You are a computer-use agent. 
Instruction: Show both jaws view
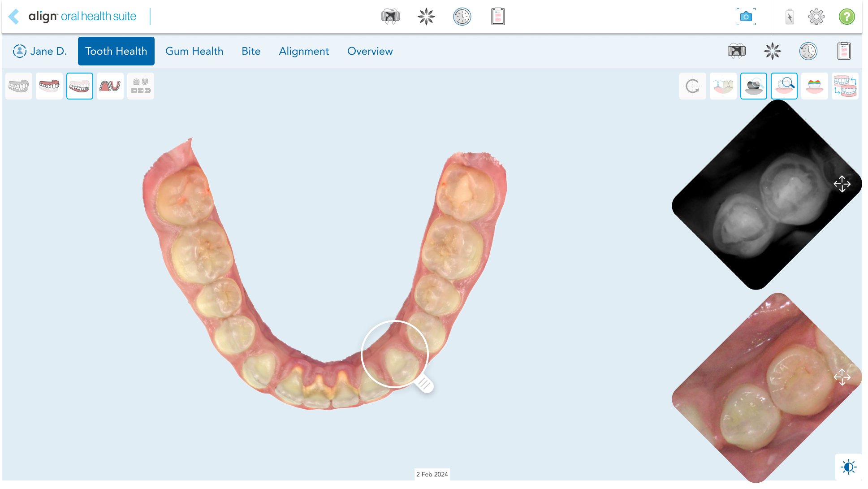click(x=19, y=86)
